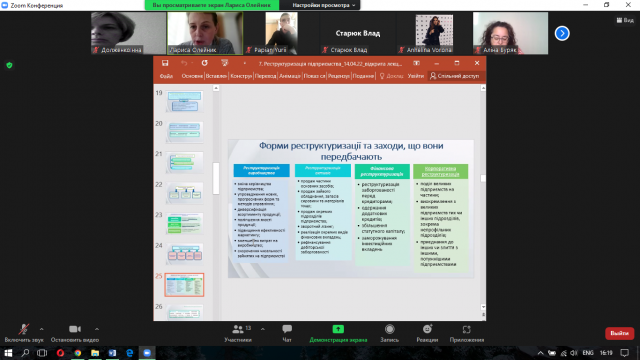Open Приложения apps panel
640x360 pixels.
[x=467, y=333]
